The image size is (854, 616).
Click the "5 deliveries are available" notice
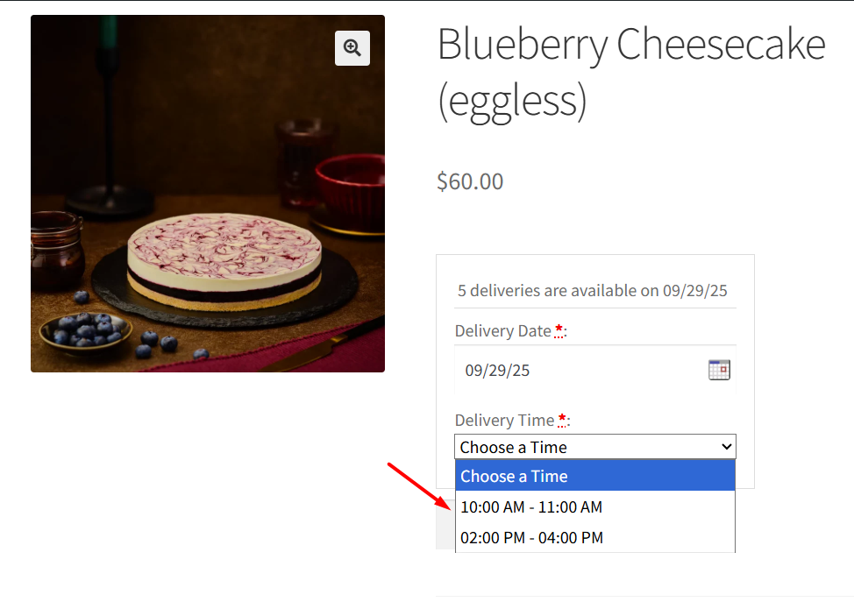593,291
